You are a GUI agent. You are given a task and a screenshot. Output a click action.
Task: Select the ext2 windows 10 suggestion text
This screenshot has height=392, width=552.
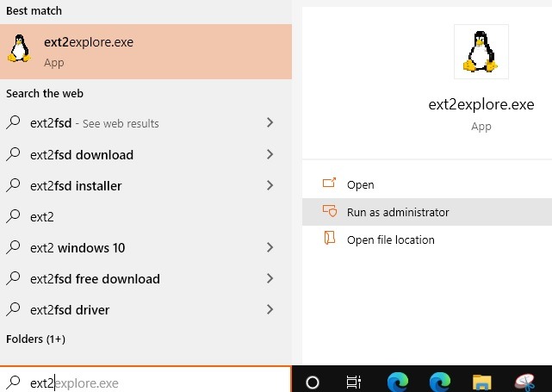tap(78, 247)
